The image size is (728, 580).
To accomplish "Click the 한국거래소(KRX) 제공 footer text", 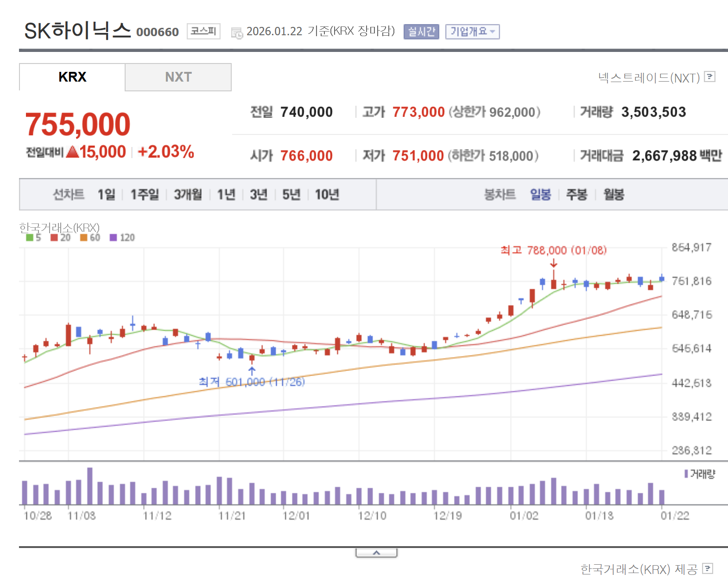I will click(639, 569).
